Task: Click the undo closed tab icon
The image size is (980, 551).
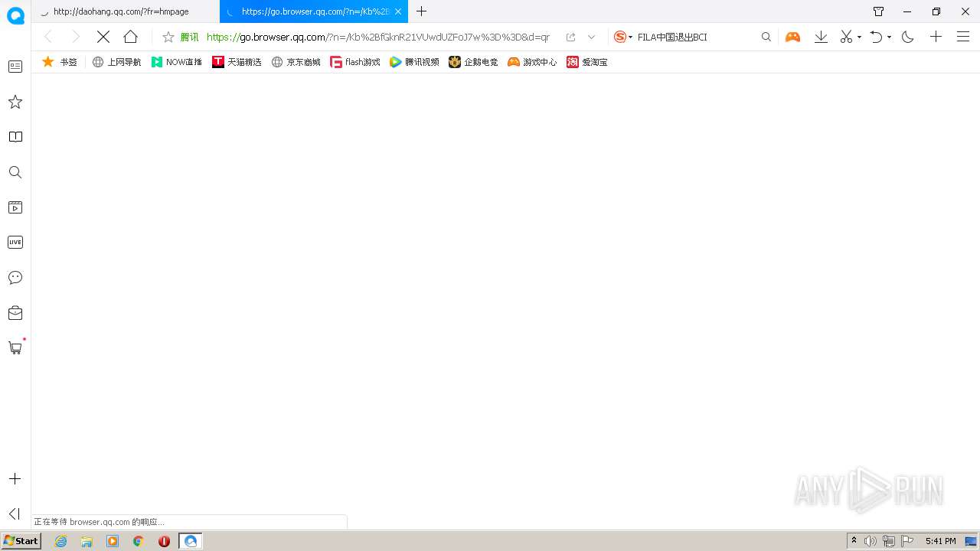Action: tap(877, 37)
